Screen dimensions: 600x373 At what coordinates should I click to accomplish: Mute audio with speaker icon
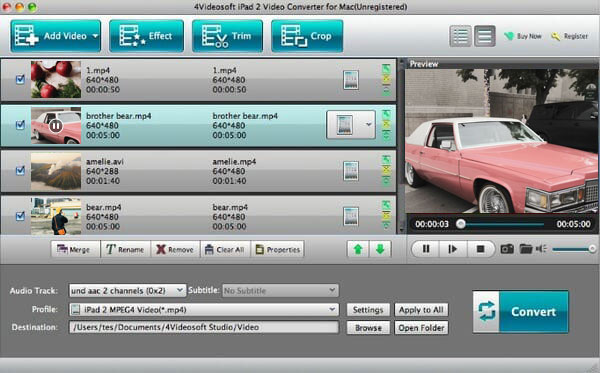tap(541, 249)
